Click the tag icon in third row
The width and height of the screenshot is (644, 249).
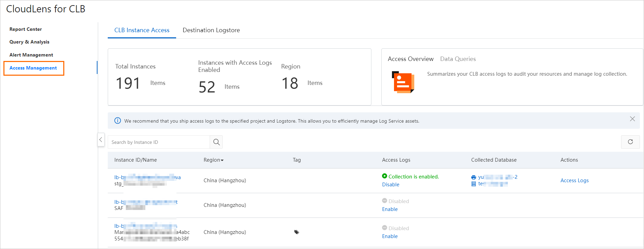click(x=297, y=232)
